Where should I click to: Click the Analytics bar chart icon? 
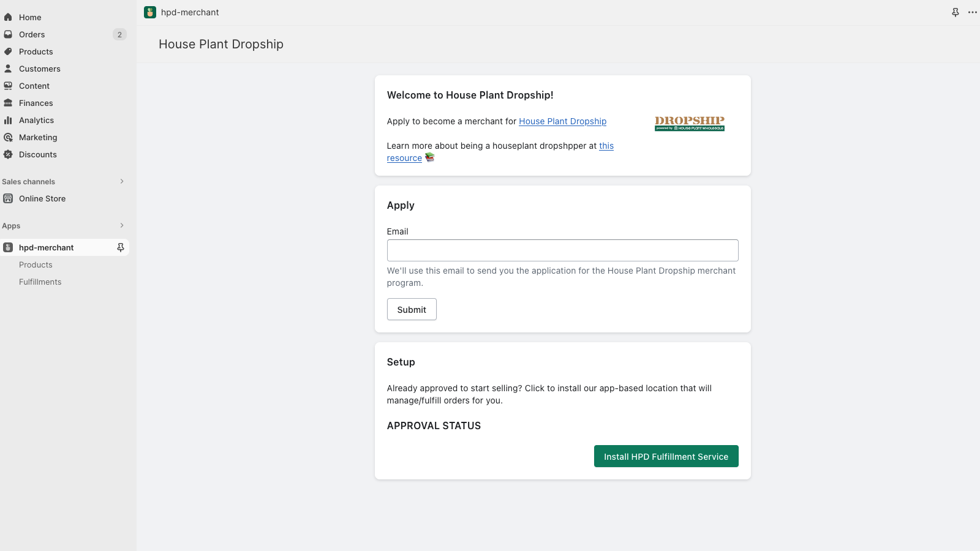click(x=8, y=120)
